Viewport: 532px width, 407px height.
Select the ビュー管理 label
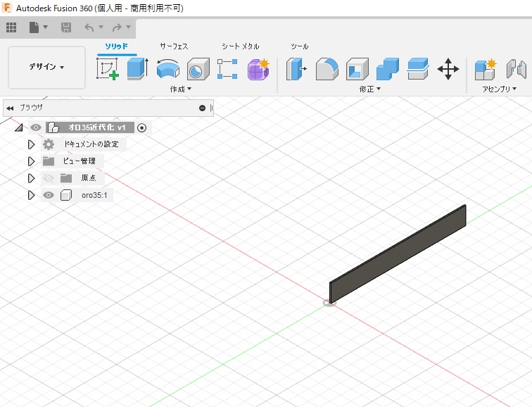tap(80, 161)
